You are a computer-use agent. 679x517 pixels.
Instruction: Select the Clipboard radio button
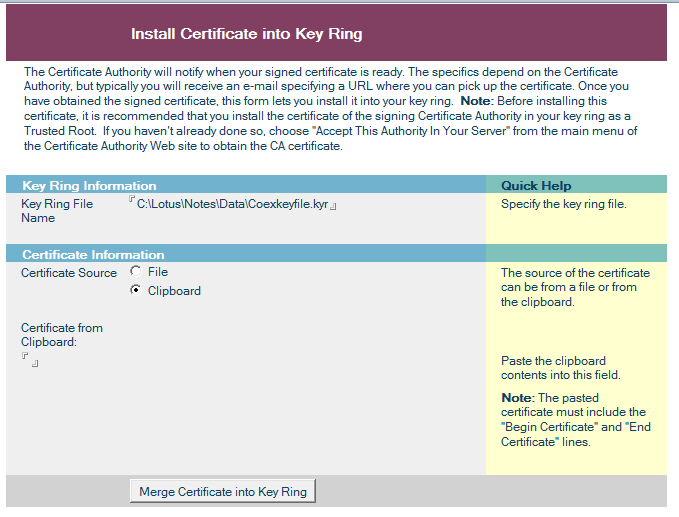136,290
